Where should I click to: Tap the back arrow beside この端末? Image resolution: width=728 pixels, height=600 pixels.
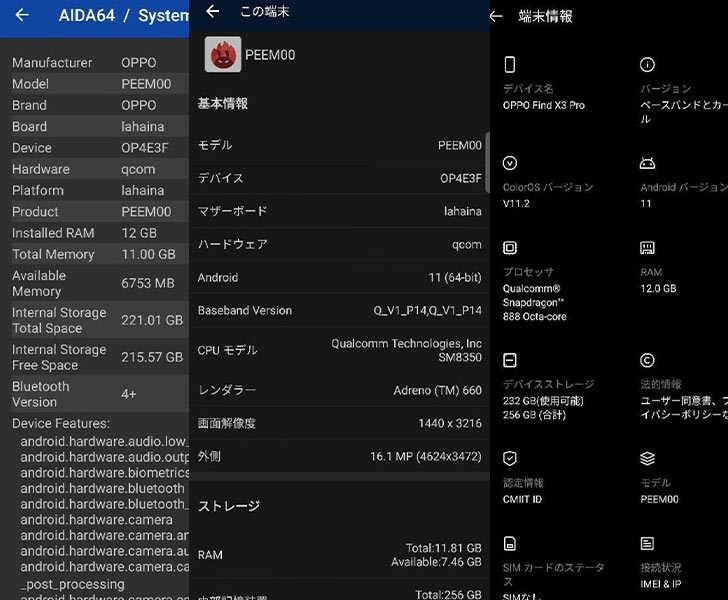click(213, 11)
